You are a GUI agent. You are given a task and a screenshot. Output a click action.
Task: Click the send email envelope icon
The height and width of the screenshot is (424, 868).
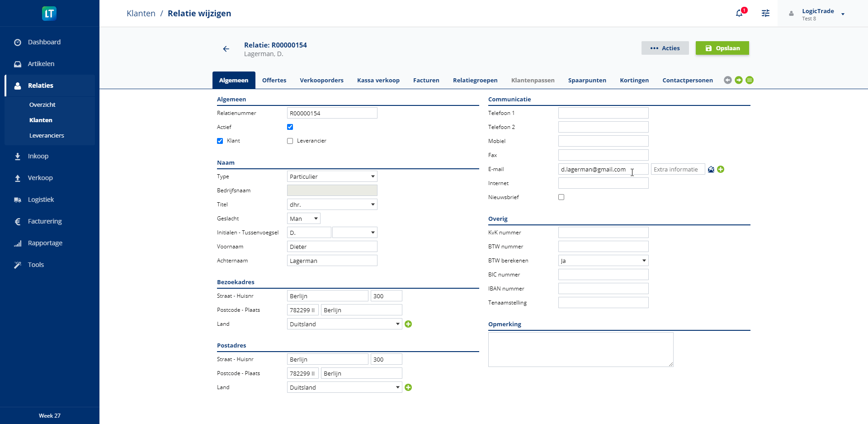711,169
